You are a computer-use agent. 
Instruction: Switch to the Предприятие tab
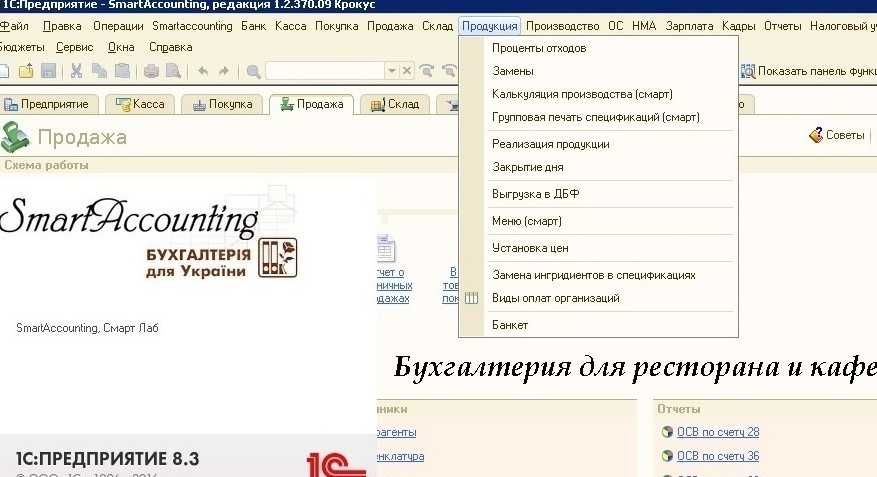click(x=49, y=104)
